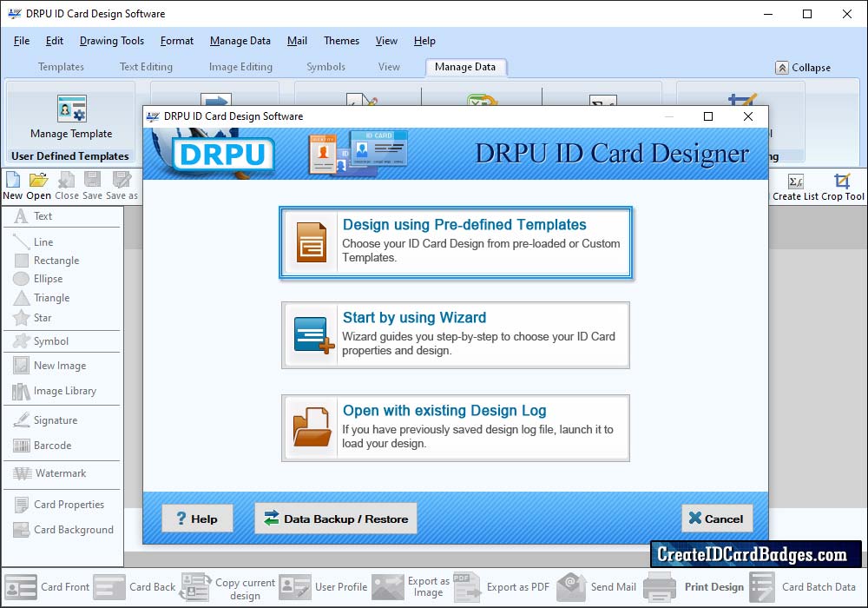Viewport: 868px width, 608px height.
Task: Switch to the View ribbon tab
Action: (x=389, y=67)
